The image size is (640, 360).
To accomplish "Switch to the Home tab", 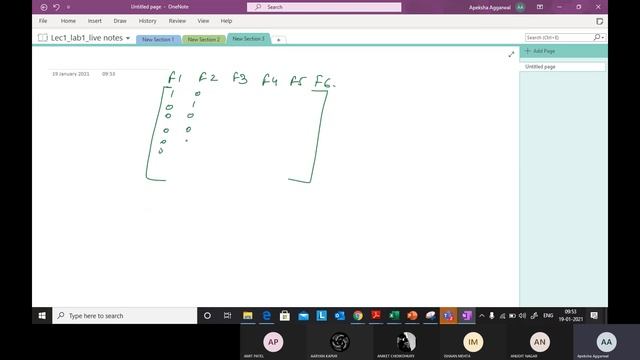I will tap(68, 21).
